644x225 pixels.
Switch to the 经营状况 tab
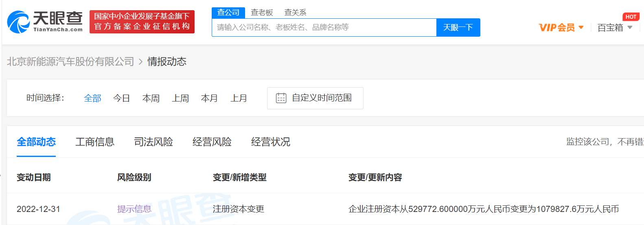(x=271, y=142)
